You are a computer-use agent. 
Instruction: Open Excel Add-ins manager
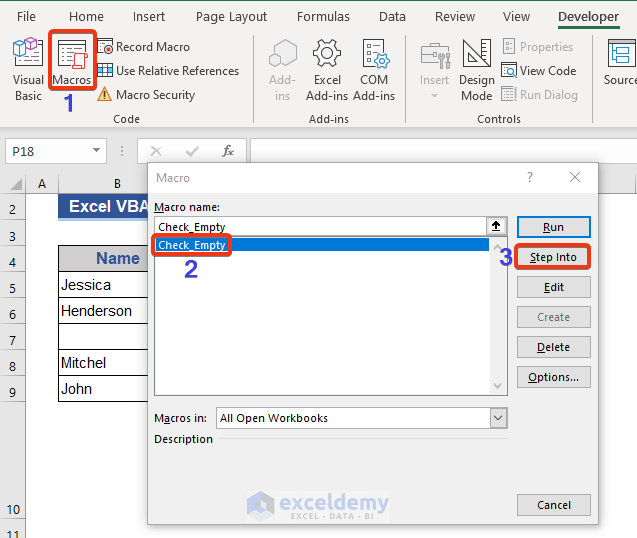tap(327, 69)
